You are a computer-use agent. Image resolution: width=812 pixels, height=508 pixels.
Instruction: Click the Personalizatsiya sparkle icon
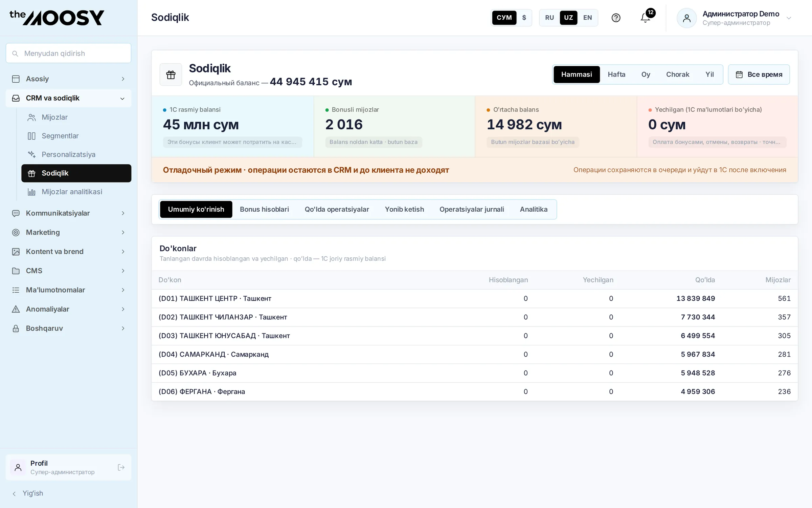click(31, 154)
